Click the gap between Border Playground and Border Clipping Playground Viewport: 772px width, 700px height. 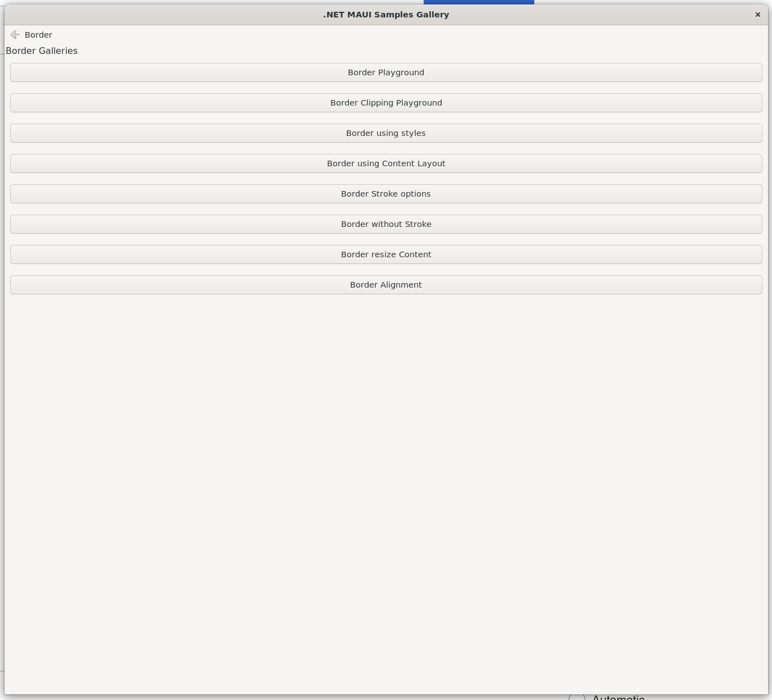coord(386,88)
